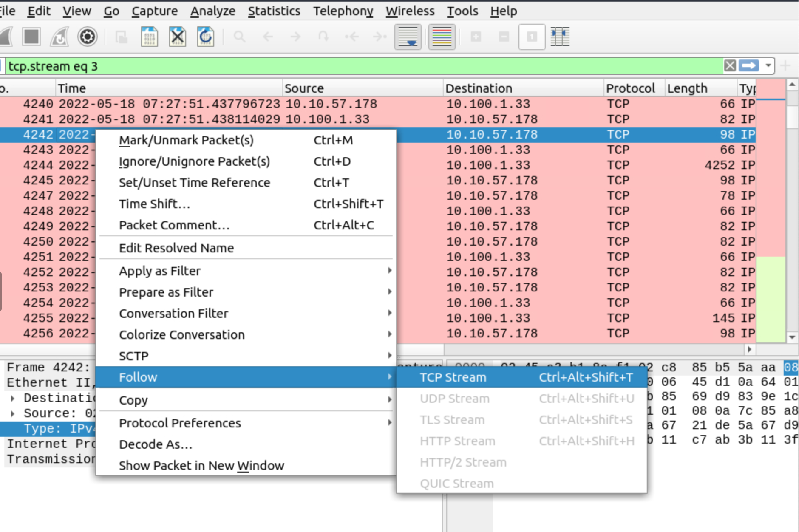Sort by the Length column header
The image size is (799, 532).
700,88
